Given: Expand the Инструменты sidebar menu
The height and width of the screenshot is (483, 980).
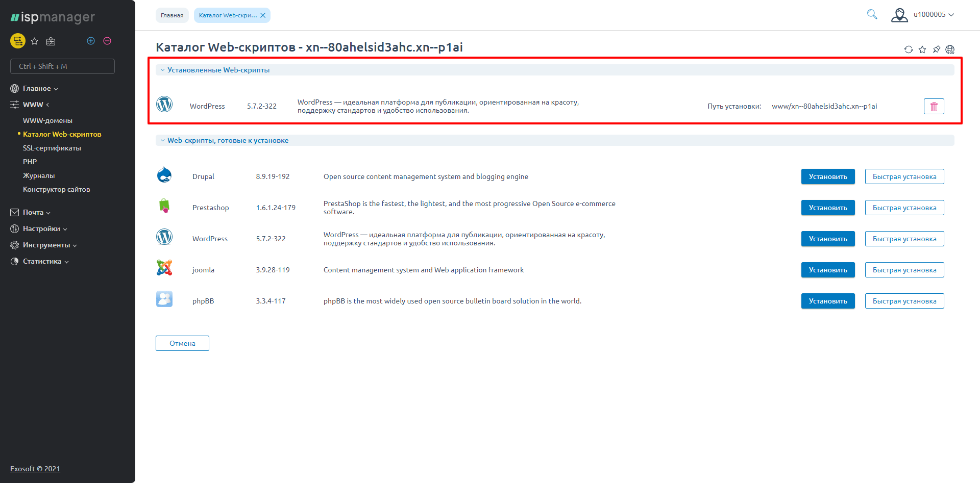Looking at the screenshot, I should (49, 245).
